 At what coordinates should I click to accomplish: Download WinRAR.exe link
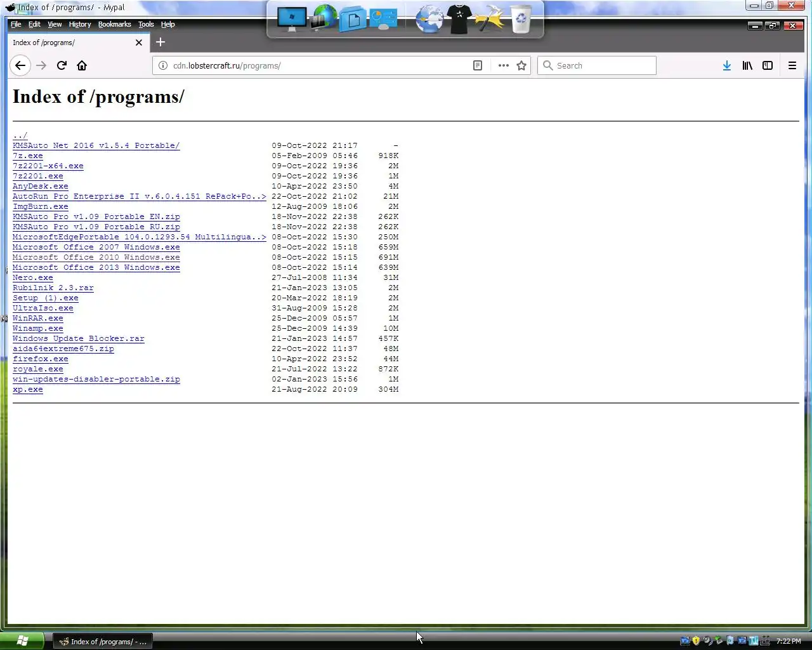(38, 318)
